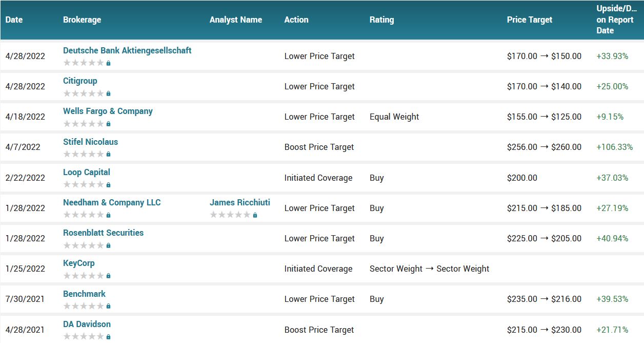644x343 pixels.
Task: Sort by the Date column header
Action: pyautogui.click(x=14, y=20)
